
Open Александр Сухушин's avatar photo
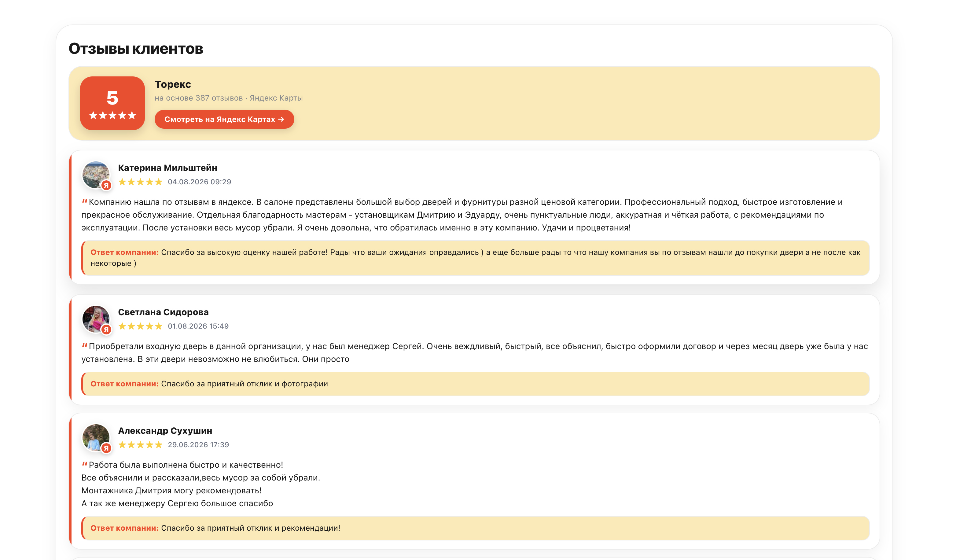(x=96, y=438)
